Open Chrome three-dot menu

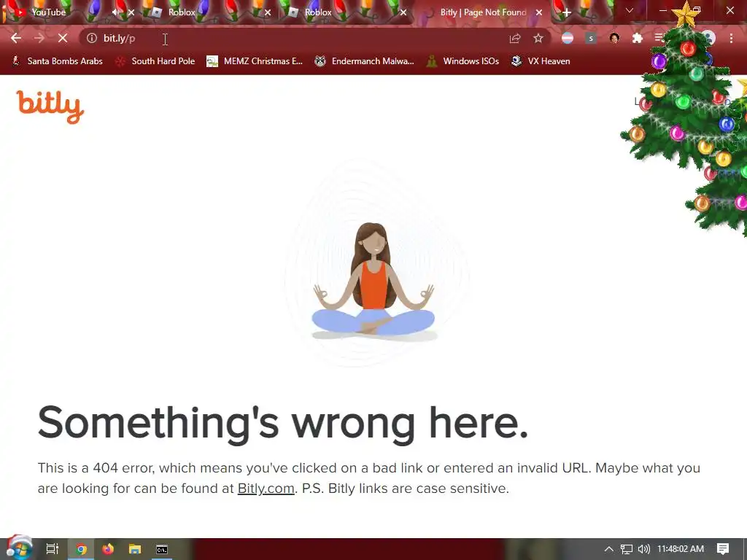[x=731, y=38]
